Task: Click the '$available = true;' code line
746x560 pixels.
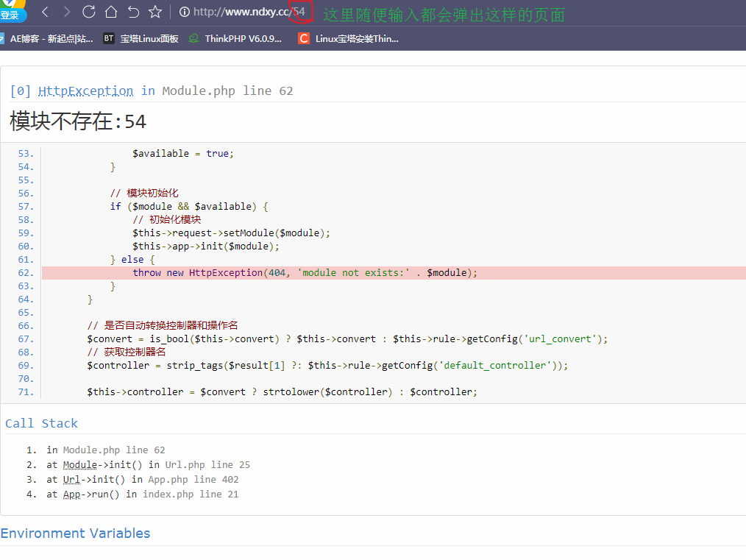Action: point(183,154)
